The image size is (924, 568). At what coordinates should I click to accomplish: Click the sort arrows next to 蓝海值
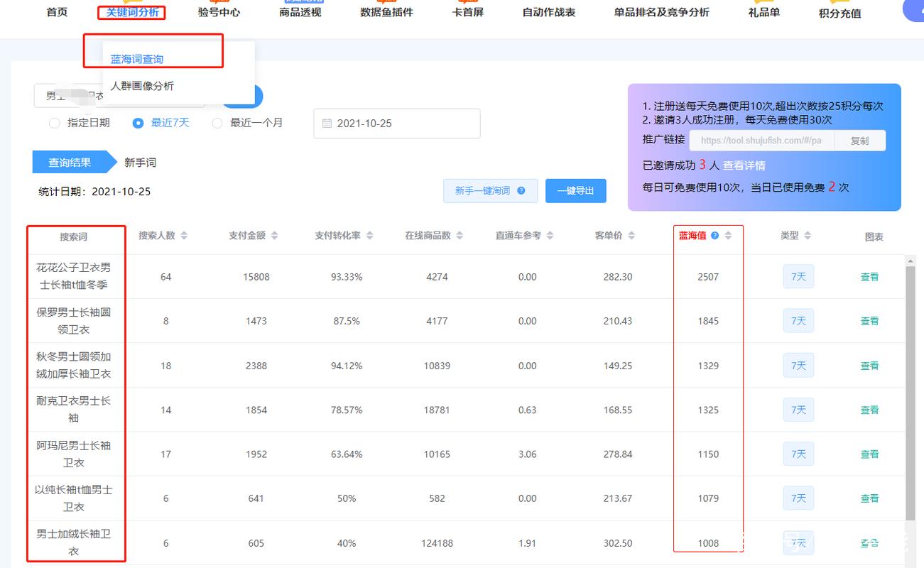coord(728,236)
